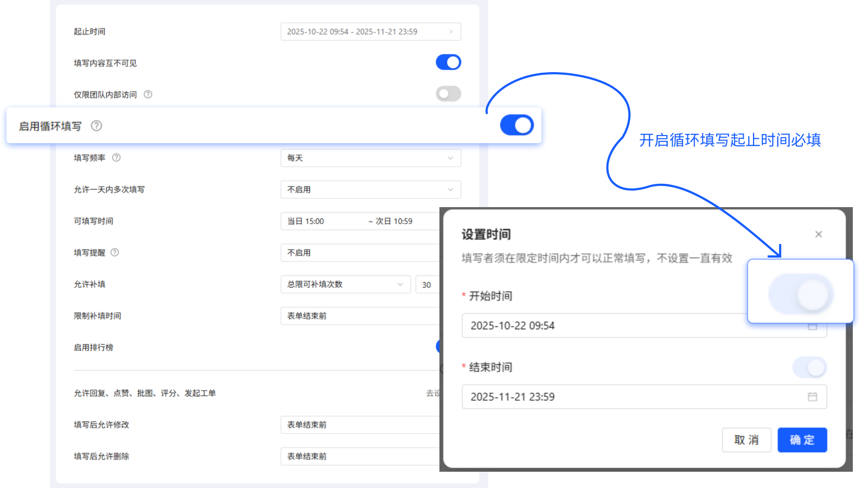View help icon next to 填写频率
The width and height of the screenshot is (868, 488).
click(x=117, y=158)
